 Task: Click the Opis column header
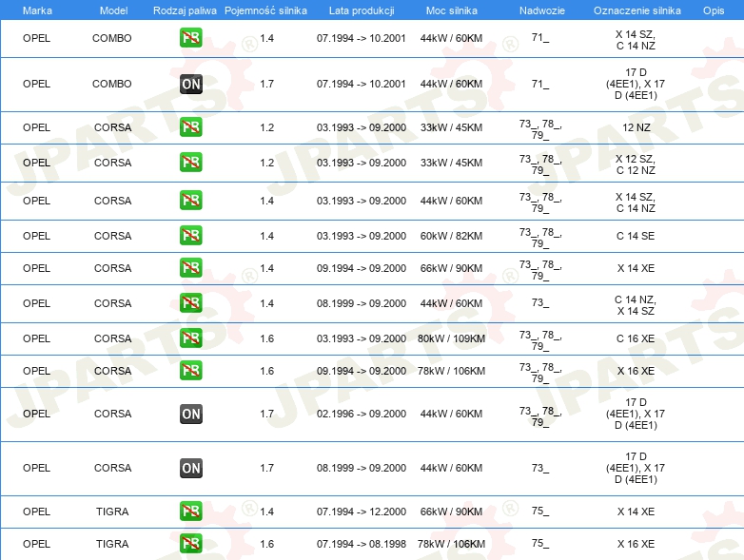coord(713,10)
